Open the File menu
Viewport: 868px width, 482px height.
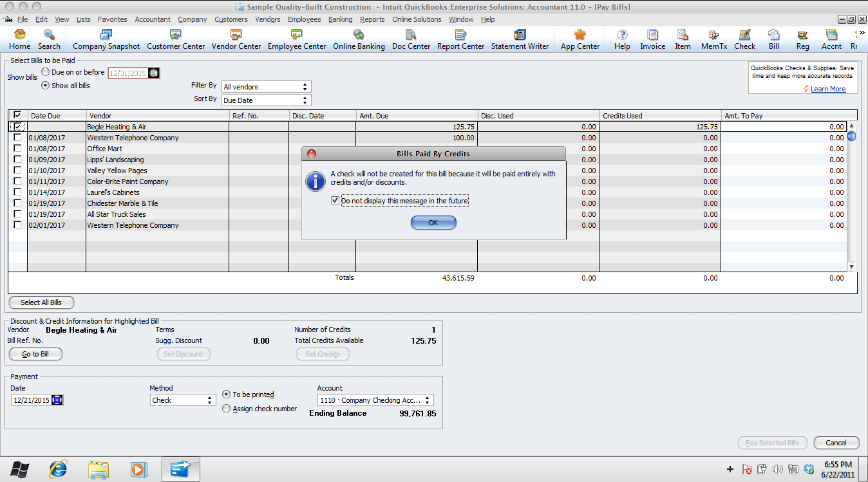tap(23, 19)
